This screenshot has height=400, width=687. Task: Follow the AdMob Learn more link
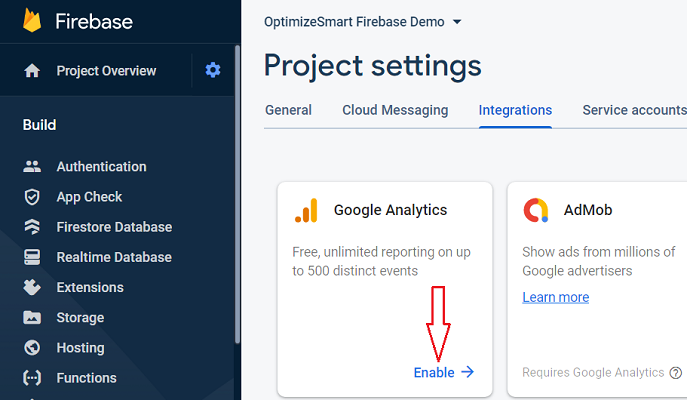[x=556, y=297]
